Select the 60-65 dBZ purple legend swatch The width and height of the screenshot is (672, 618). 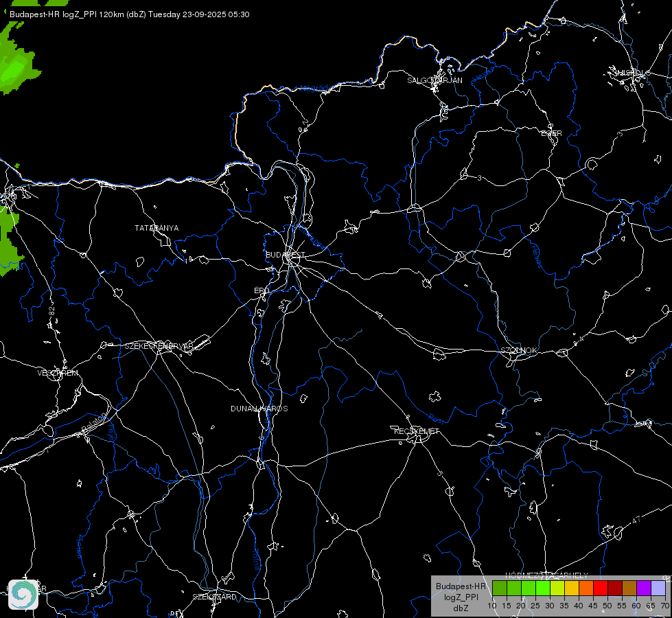(644, 588)
